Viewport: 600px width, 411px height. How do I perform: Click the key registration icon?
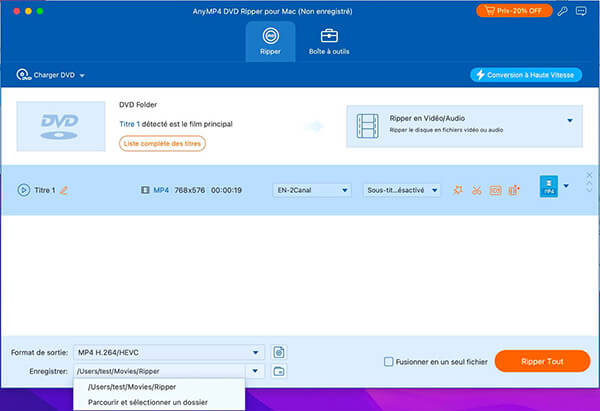pos(562,11)
